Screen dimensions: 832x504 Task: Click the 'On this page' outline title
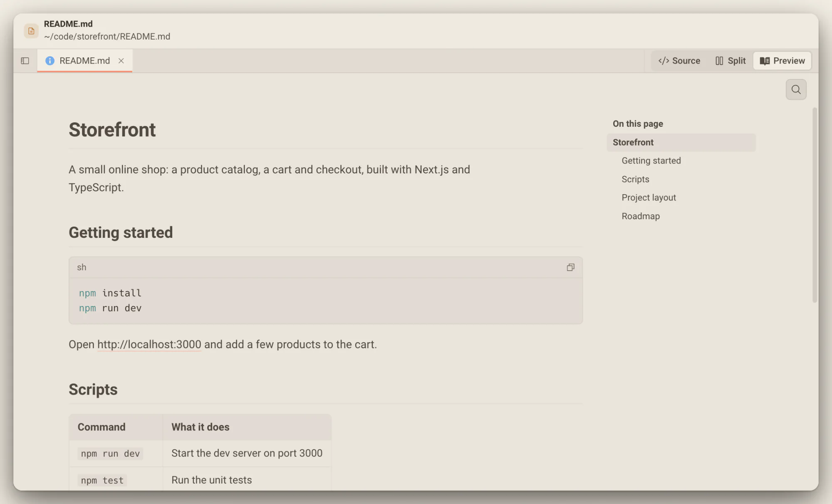pos(638,124)
